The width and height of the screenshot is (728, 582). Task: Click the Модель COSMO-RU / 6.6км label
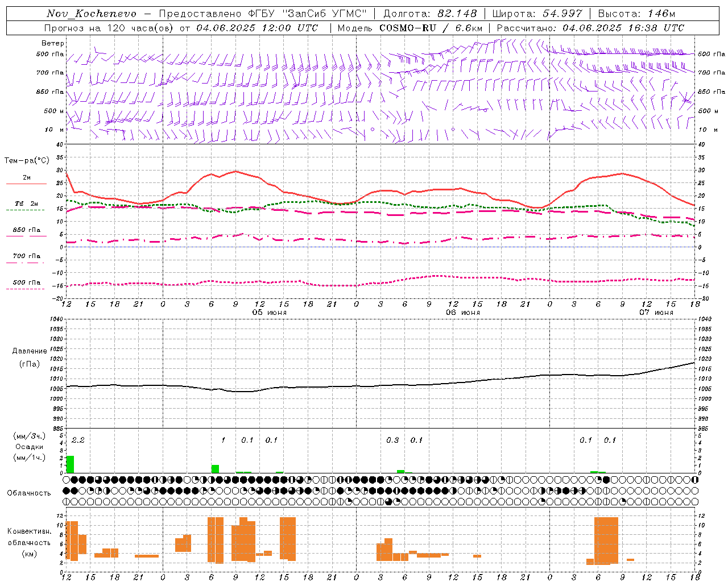[x=409, y=28]
